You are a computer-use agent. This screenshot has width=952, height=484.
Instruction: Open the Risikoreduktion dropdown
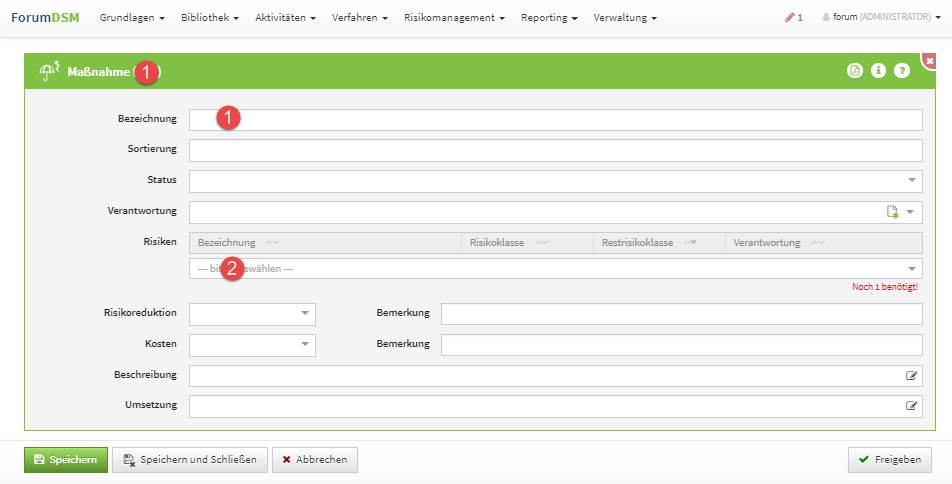[304, 314]
